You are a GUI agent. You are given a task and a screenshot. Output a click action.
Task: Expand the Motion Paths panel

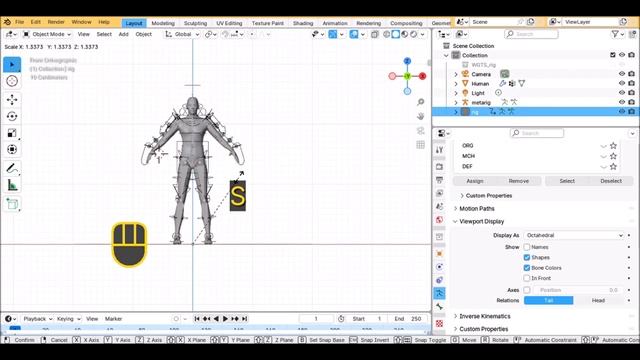476,209
